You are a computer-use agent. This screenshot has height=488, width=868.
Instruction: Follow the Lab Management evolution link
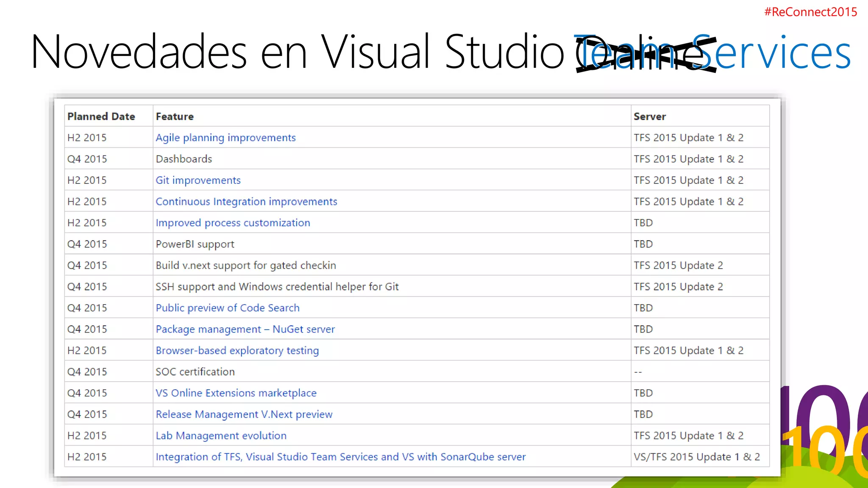[x=221, y=436]
